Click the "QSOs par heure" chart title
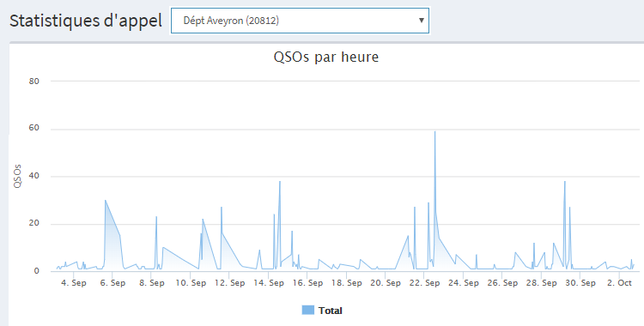This screenshot has width=644, height=326. click(326, 57)
